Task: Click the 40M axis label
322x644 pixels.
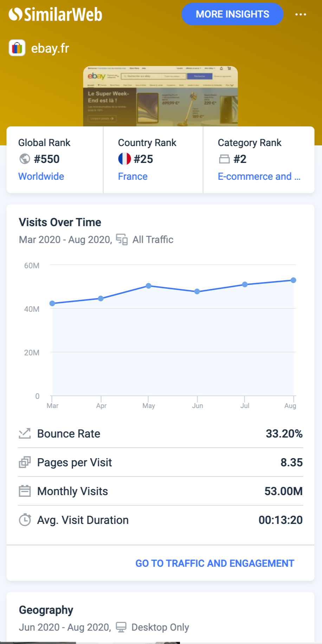Action: pos(32,309)
